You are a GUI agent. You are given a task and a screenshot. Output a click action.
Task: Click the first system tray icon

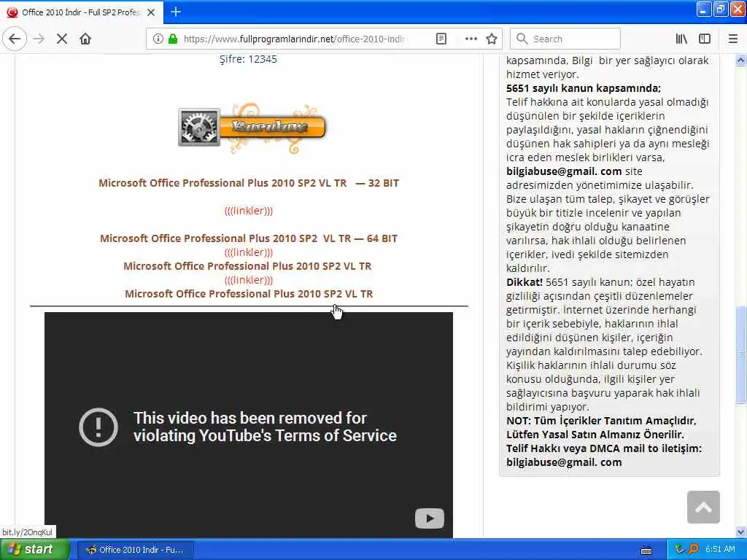[x=680, y=549]
